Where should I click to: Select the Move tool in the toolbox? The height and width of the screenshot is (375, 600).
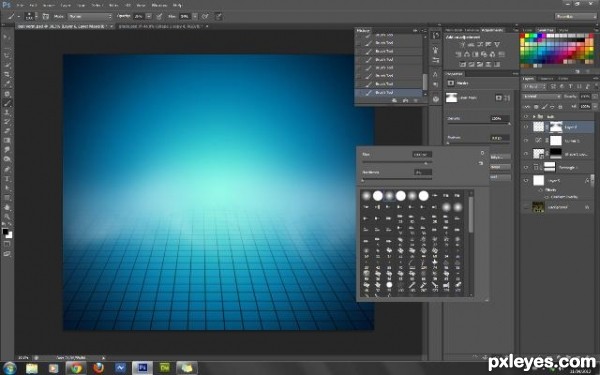[7, 37]
